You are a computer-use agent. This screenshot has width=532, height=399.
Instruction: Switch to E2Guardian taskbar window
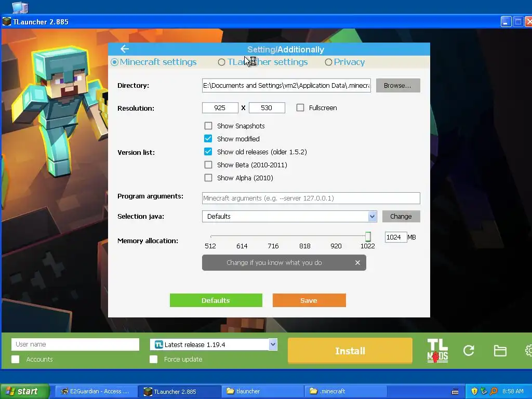(x=96, y=392)
